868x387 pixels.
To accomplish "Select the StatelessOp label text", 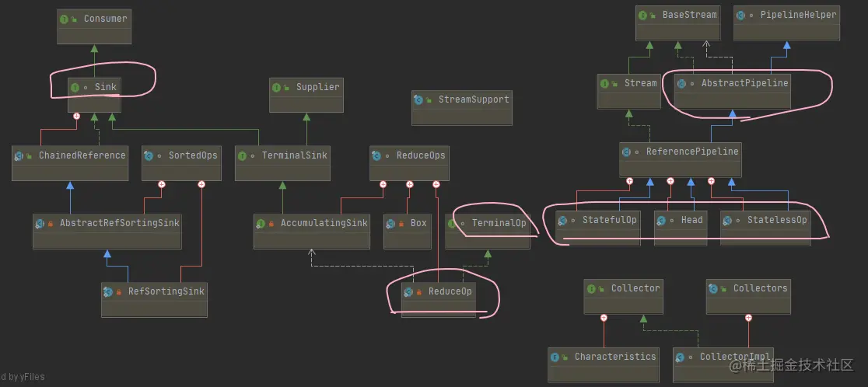I will (777, 221).
